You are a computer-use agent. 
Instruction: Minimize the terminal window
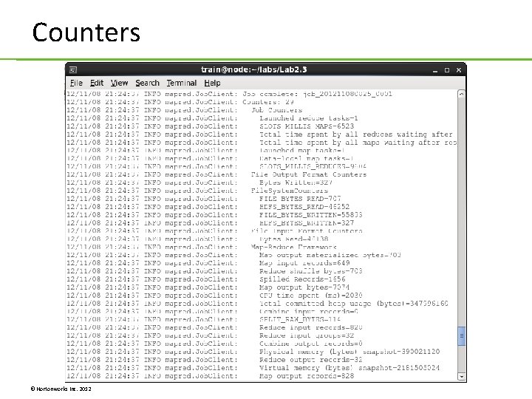pos(435,70)
